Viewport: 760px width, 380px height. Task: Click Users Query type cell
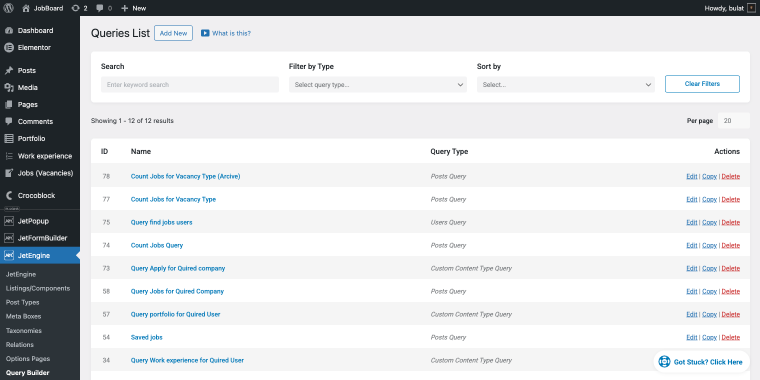[x=448, y=222]
